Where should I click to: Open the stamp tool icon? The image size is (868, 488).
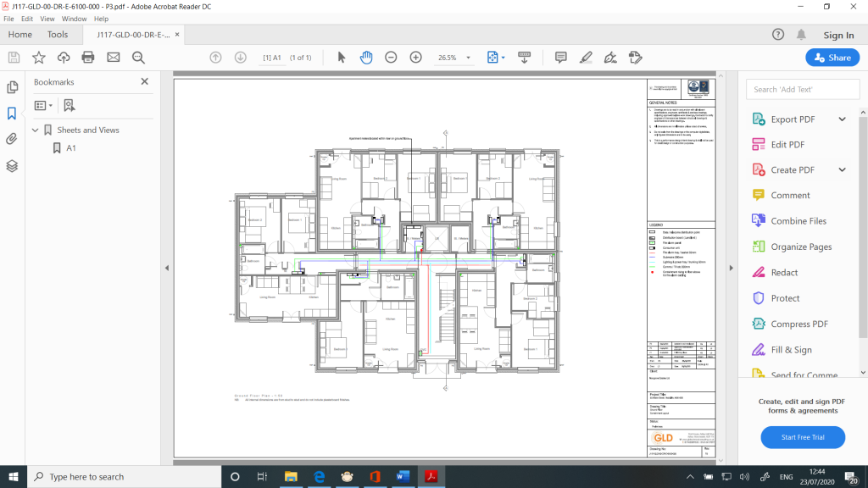coord(636,58)
